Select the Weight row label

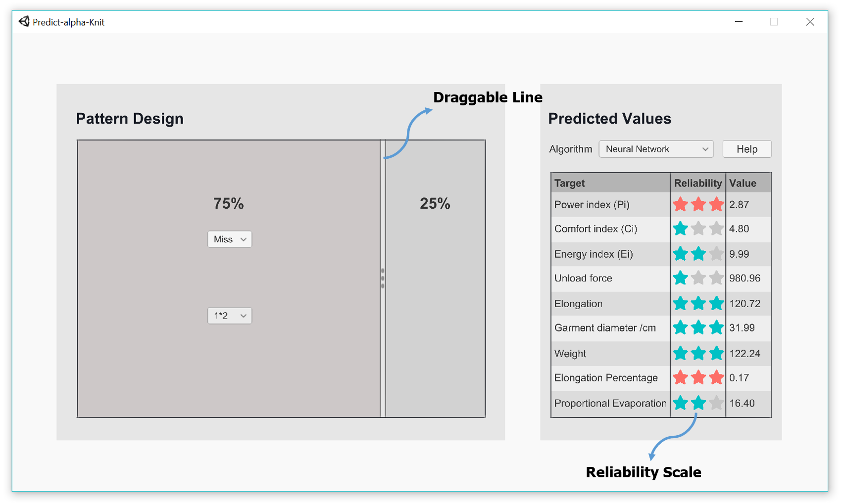[x=570, y=353]
